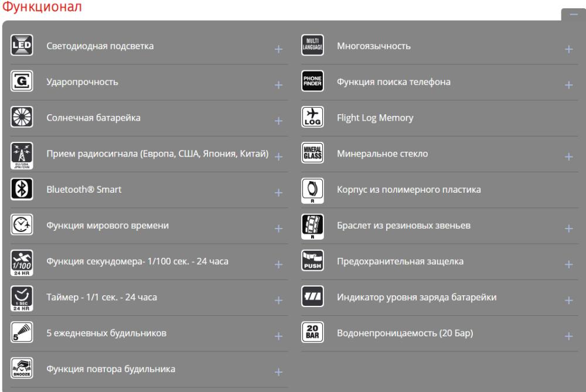586x392 pixels.
Task: Click the Предохранительная защелка label
Action: (400, 261)
